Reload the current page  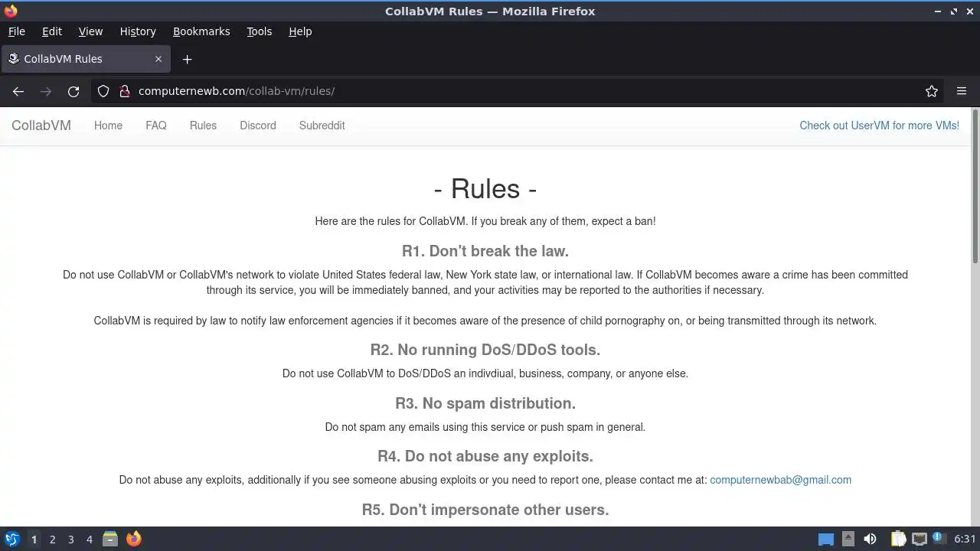(x=73, y=91)
